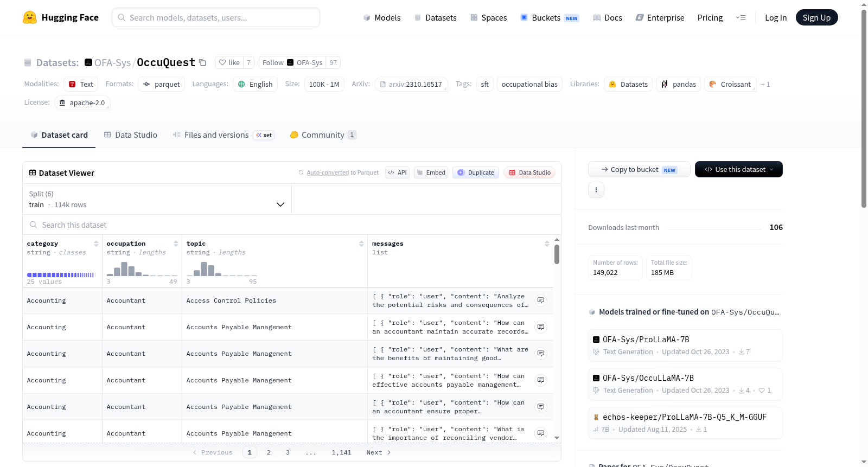Sort the occupation column
Viewport: 868px width, 467px height.
pos(176,244)
